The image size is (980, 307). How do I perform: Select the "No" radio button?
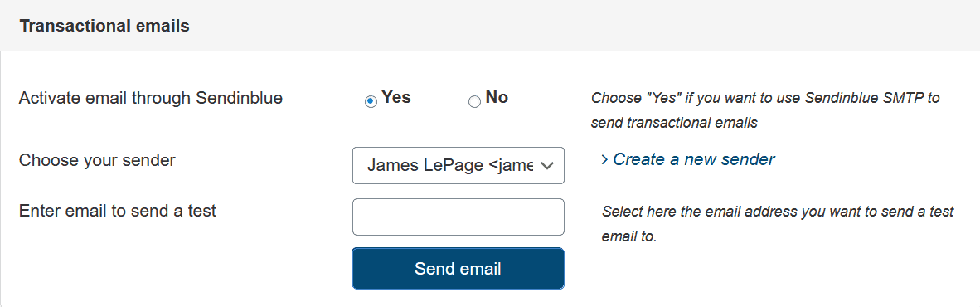coord(474,101)
